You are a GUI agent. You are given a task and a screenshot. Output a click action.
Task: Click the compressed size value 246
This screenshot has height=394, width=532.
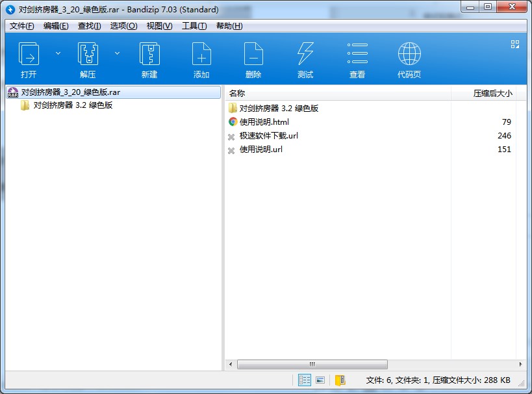504,135
